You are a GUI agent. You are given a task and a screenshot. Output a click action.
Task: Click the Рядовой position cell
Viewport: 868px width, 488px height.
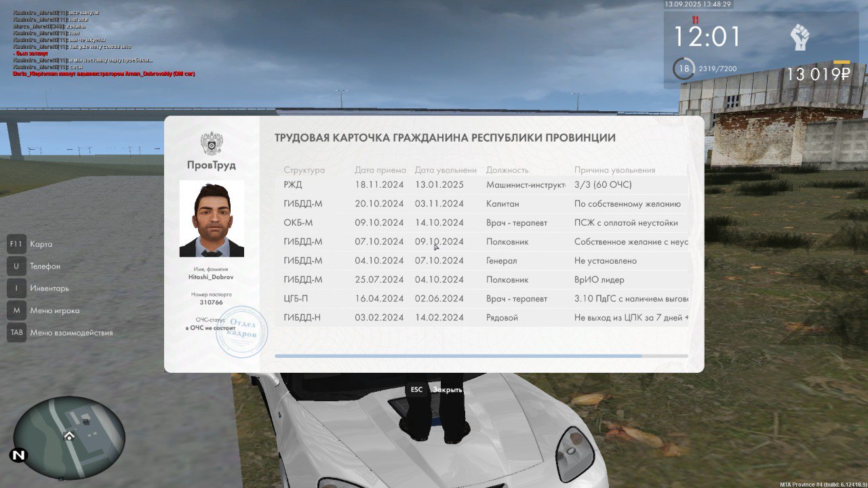tap(502, 317)
